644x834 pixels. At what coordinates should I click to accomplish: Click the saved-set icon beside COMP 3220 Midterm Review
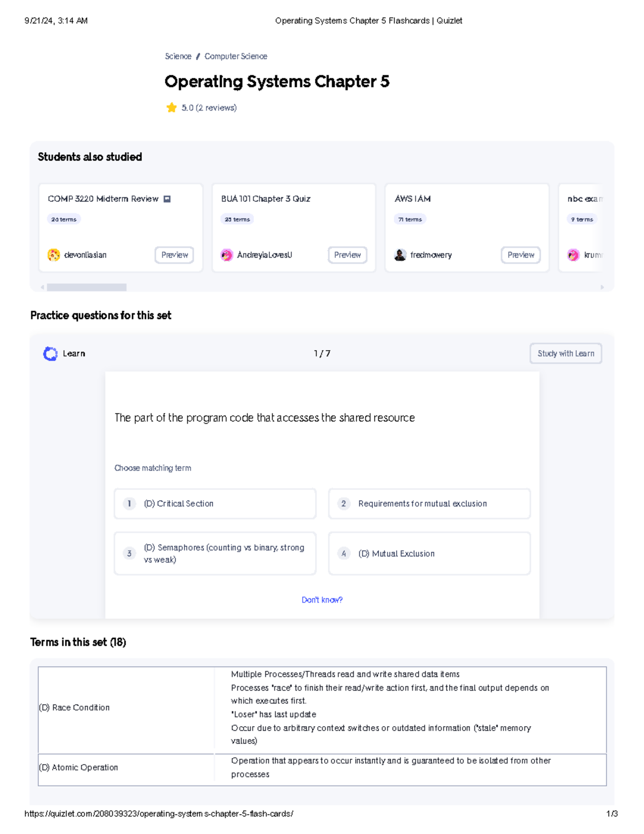tap(167, 199)
